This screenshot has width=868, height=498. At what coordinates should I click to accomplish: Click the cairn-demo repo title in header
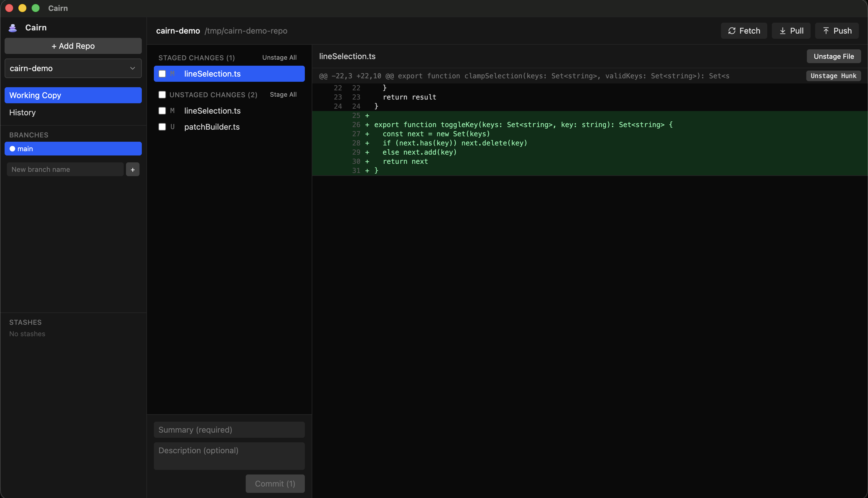pos(178,31)
